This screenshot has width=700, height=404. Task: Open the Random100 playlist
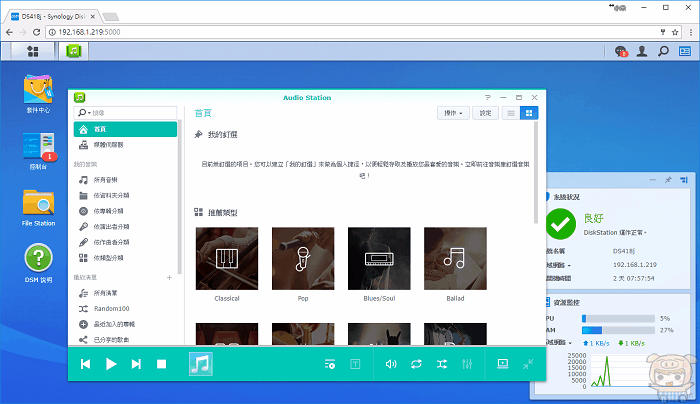pos(125,309)
